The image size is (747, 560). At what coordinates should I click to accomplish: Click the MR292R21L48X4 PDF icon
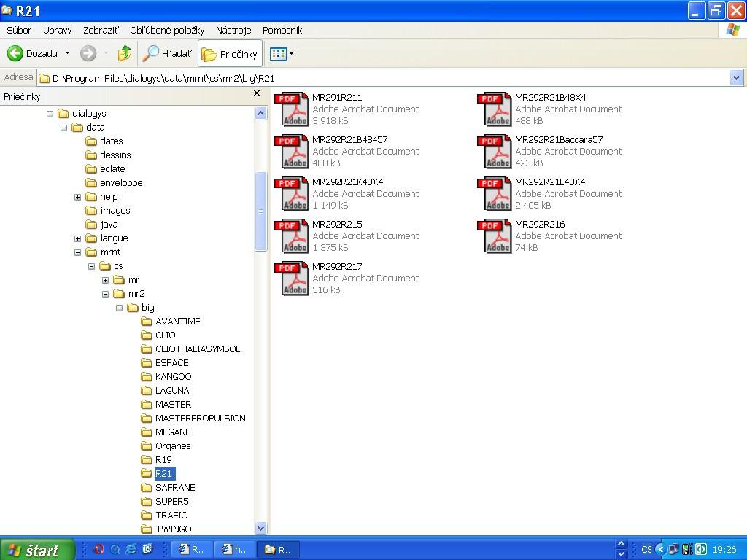click(x=495, y=194)
